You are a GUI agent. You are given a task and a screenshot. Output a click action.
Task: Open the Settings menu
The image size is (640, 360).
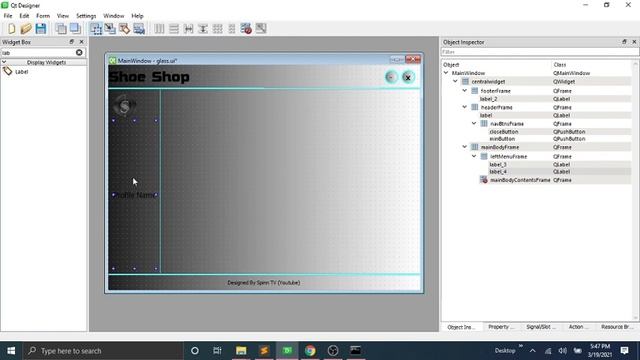[x=86, y=16]
